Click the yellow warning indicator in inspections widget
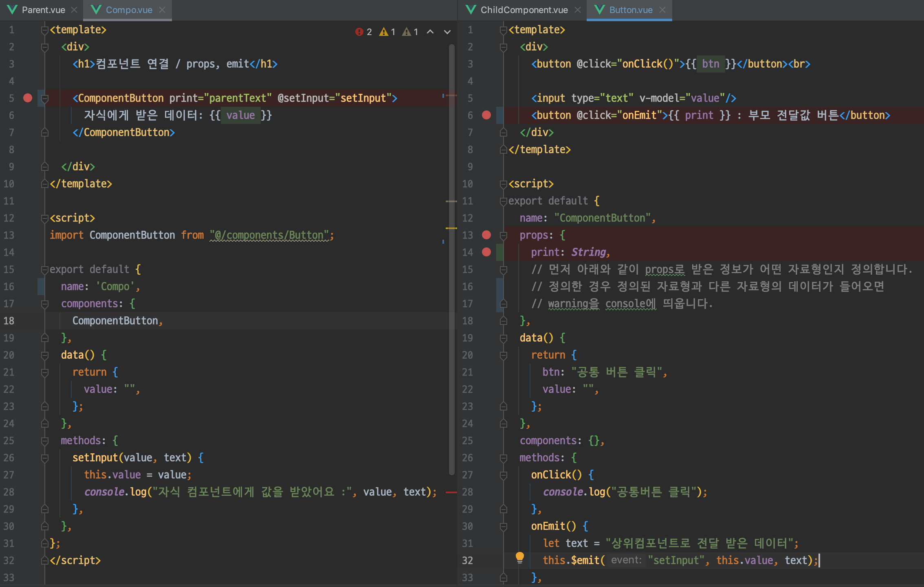 click(387, 32)
